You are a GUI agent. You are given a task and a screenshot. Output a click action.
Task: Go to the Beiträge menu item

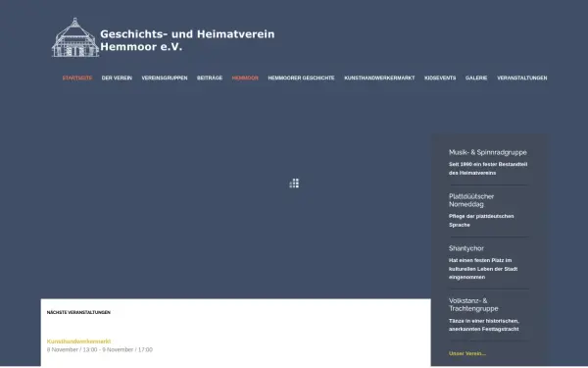210,79
